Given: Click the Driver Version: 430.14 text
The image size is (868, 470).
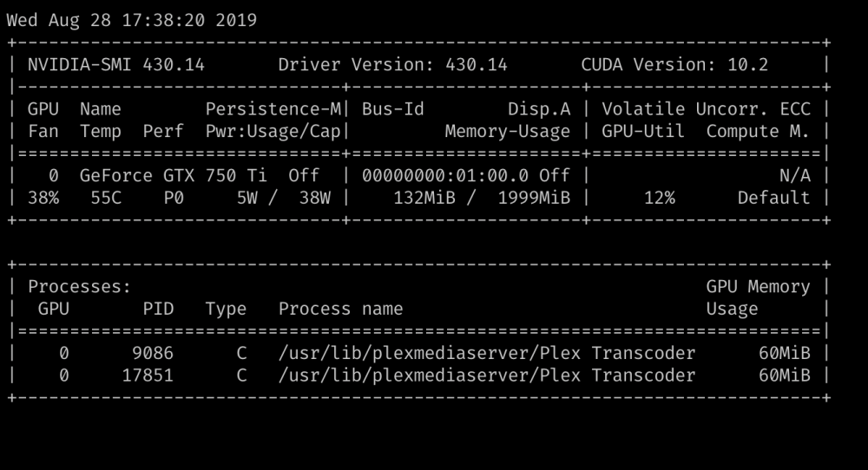Looking at the screenshot, I should pyautogui.click(x=392, y=65).
